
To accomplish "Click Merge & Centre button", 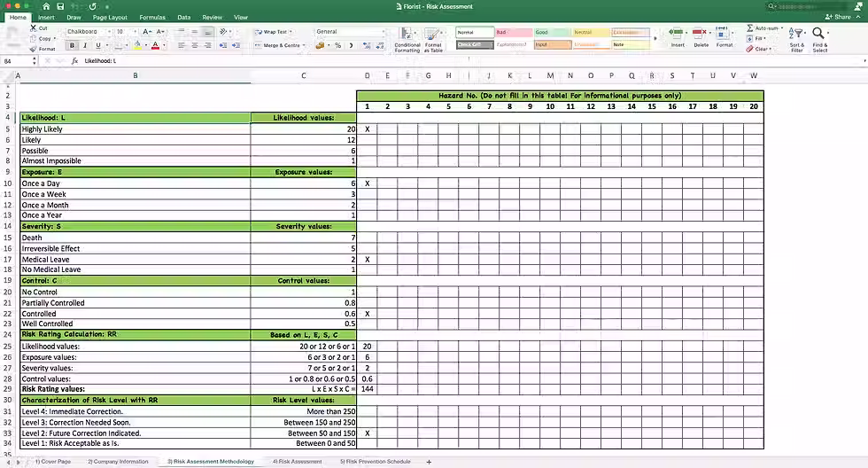I will [277, 45].
